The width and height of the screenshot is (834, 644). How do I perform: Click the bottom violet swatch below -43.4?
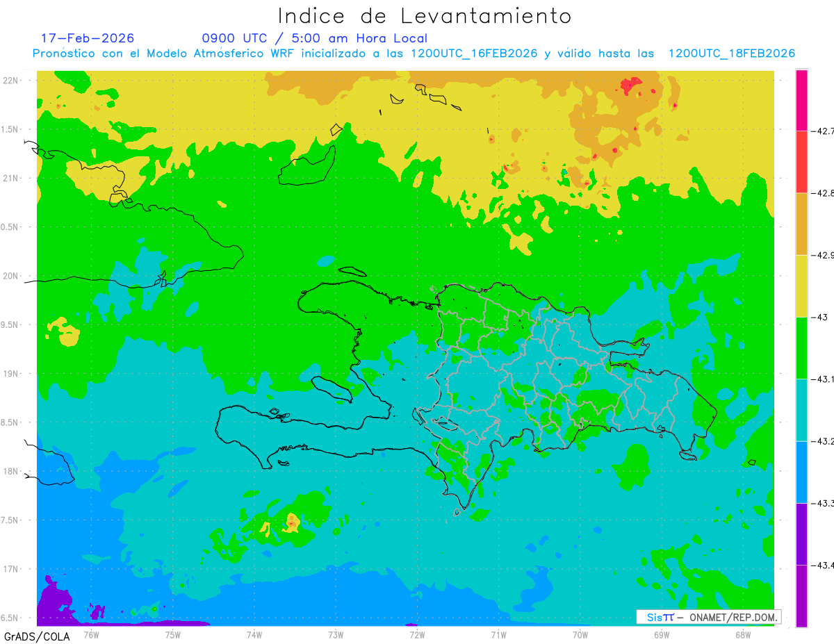tap(801, 595)
